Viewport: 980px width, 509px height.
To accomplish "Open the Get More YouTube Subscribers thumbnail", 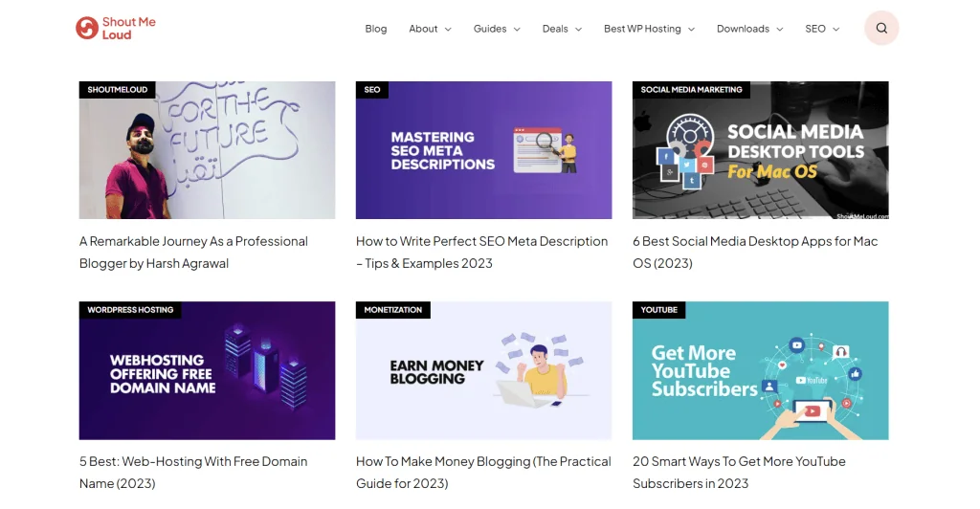I will pos(761,370).
